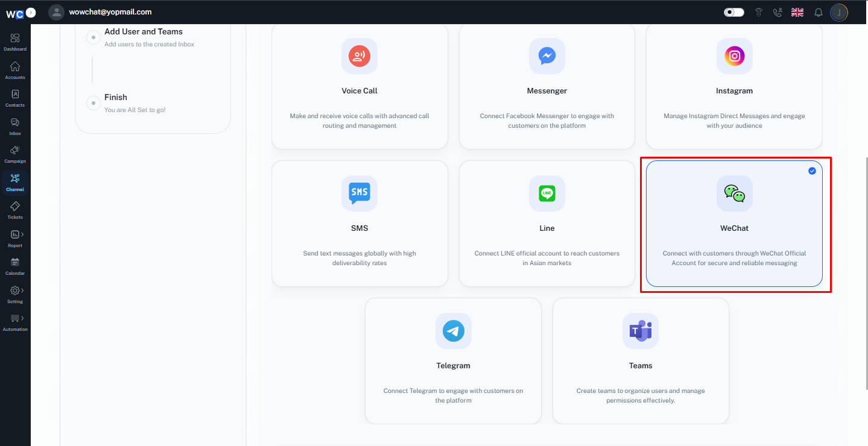
Task: Choose the Microsoft Teams channel icon
Action: (x=641, y=331)
